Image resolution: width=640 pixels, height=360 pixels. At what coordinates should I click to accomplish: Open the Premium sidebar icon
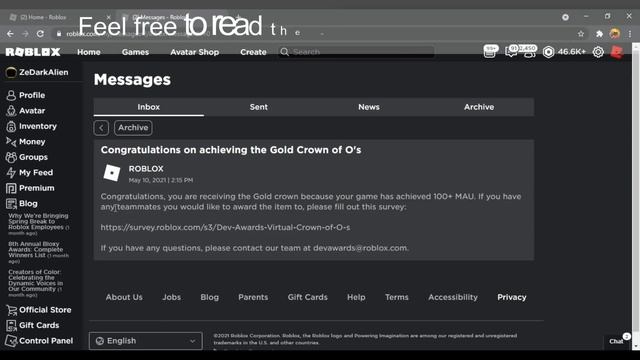[x=11, y=188]
